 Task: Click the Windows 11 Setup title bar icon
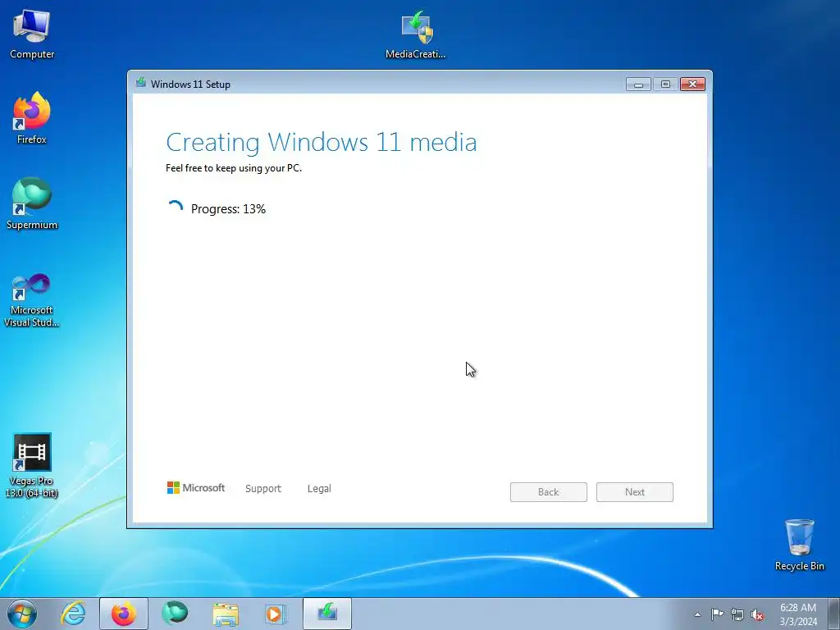(x=141, y=83)
